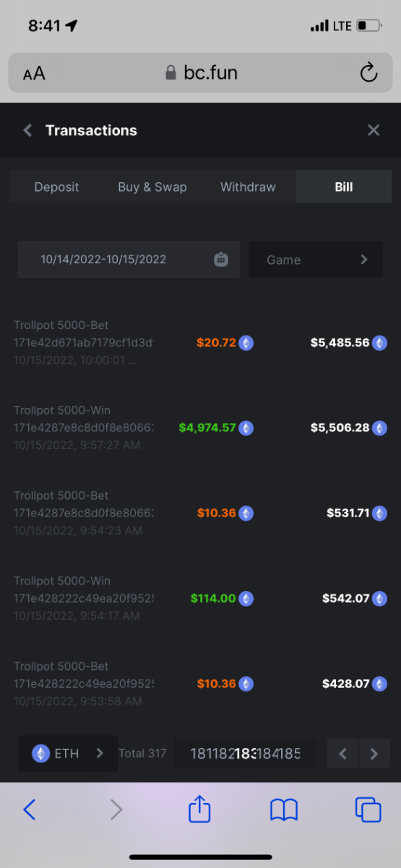Select page 184 in pagination

click(x=267, y=754)
